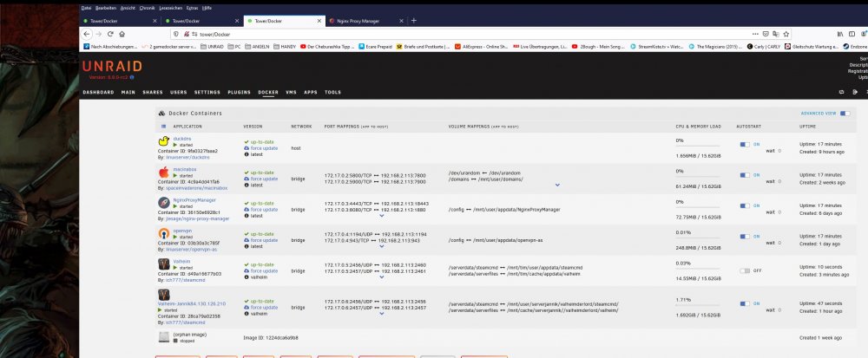Go to browser home page icon

[x=122, y=34]
